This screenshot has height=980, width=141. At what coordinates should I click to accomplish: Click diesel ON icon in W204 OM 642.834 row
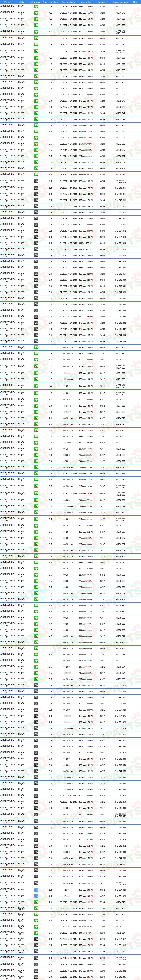(x=36, y=341)
